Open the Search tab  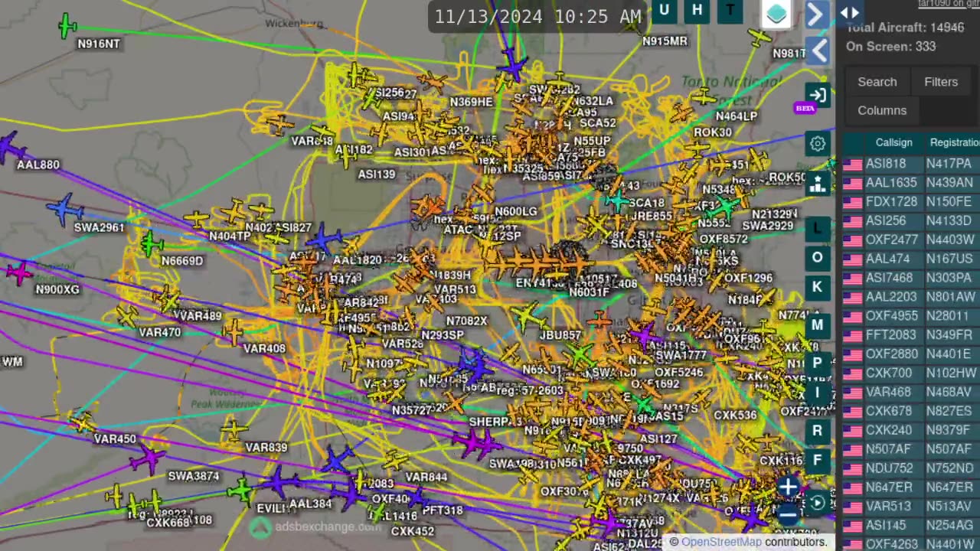(877, 82)
